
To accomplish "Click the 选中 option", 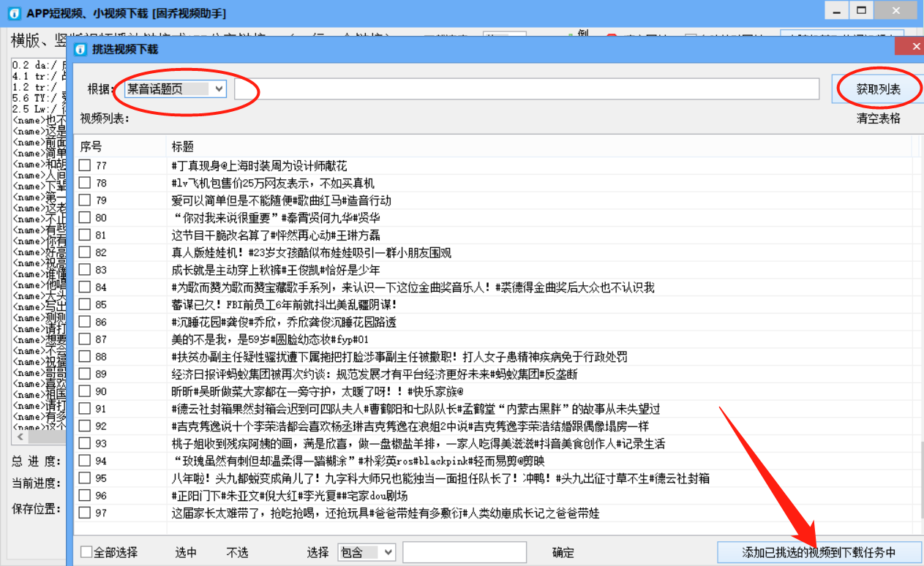I will coord(186,553).
